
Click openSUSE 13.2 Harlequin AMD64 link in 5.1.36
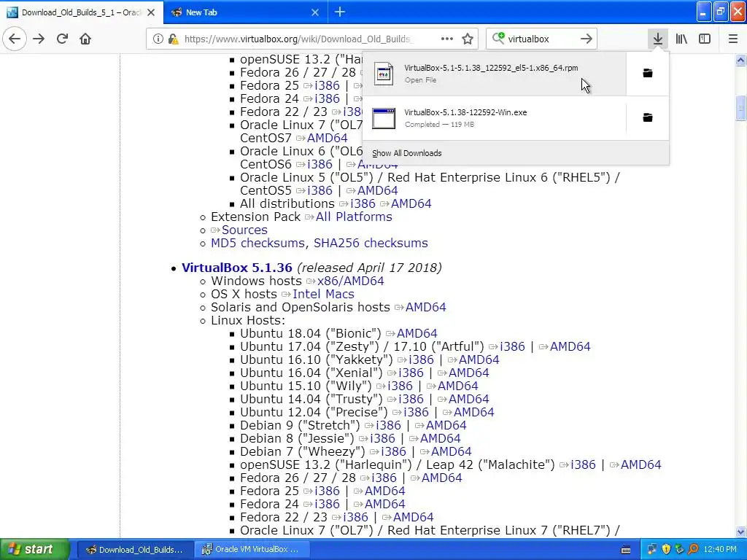click(640, 464)
